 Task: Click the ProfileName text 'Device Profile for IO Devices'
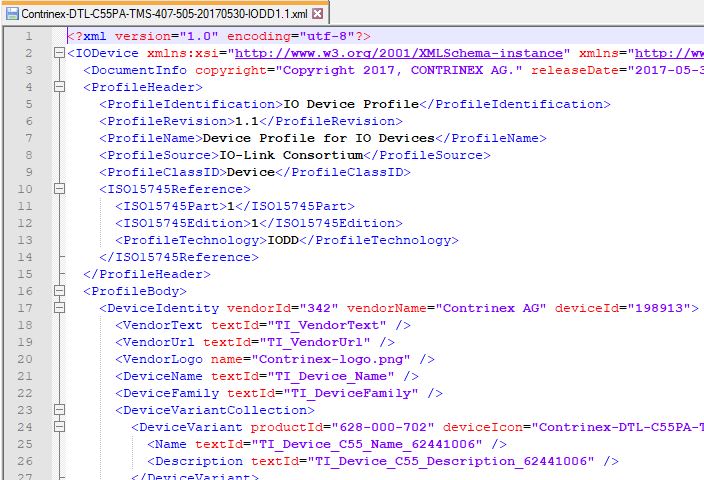point(318,138)
